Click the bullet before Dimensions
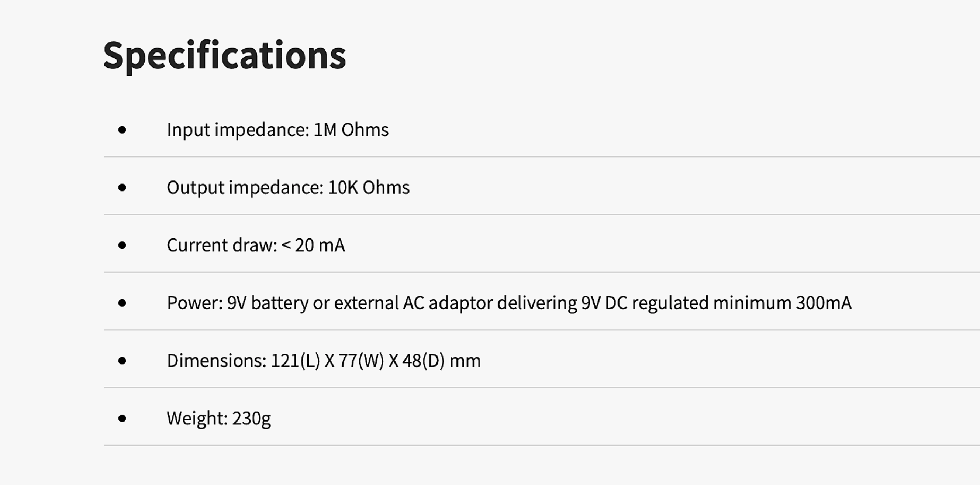The height and width of the screenshot is (485, 980). (x=122, y=361)
